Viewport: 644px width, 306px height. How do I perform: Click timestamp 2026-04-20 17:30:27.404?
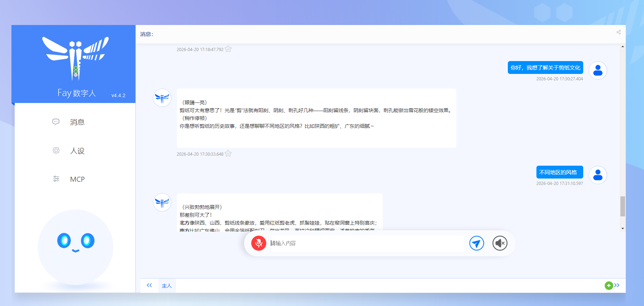559,79
